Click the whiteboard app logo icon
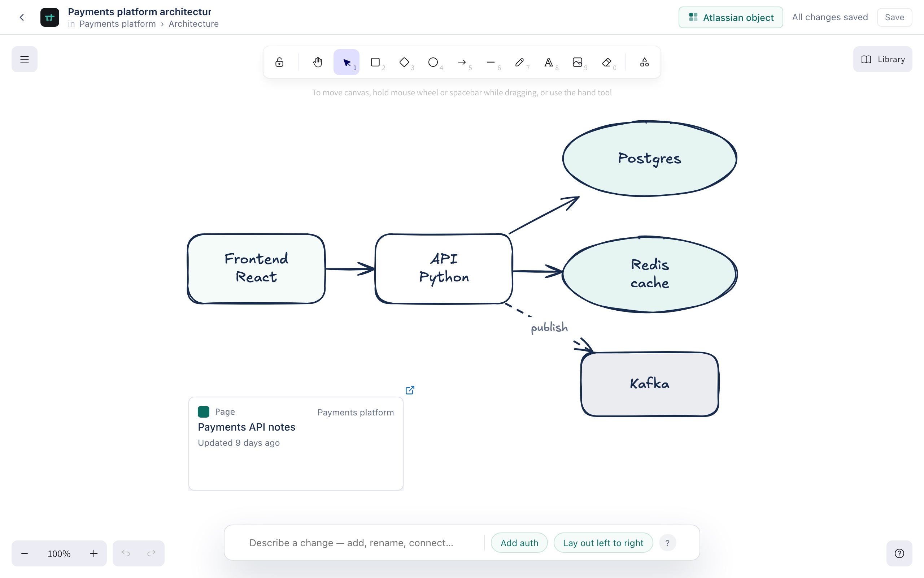This screenshot has height=578, width=924. [50, 17]
